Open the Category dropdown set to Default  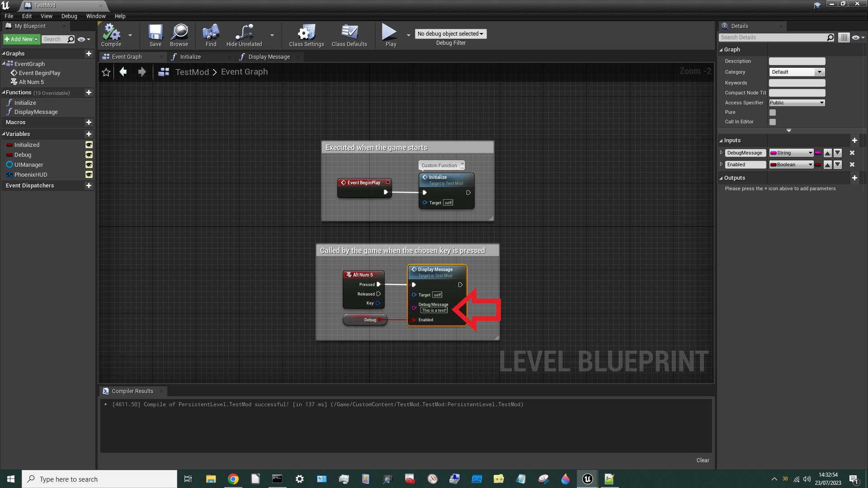click(797, 72)
